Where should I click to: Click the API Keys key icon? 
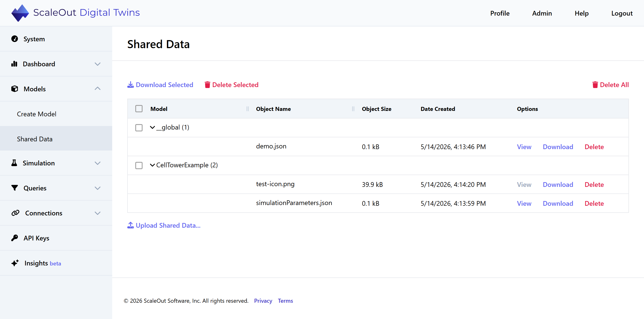pos(15,238)
